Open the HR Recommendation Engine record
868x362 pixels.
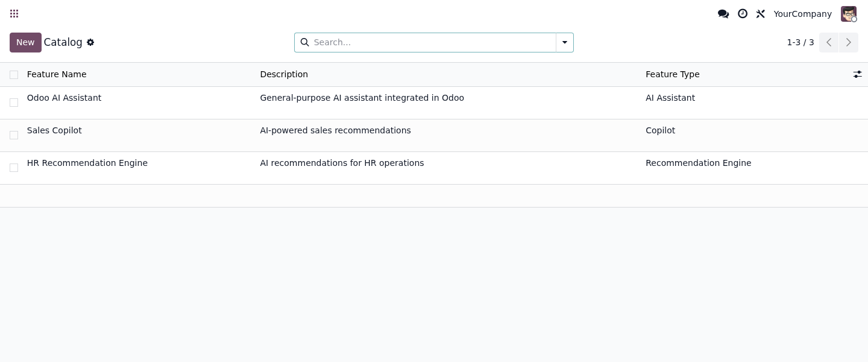coord(87,163)
